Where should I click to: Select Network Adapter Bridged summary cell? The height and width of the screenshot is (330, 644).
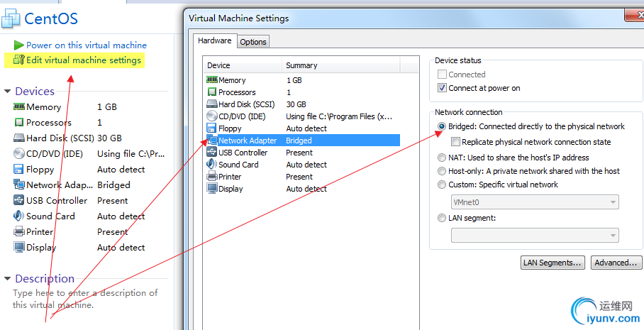click(x=299, y=141)
